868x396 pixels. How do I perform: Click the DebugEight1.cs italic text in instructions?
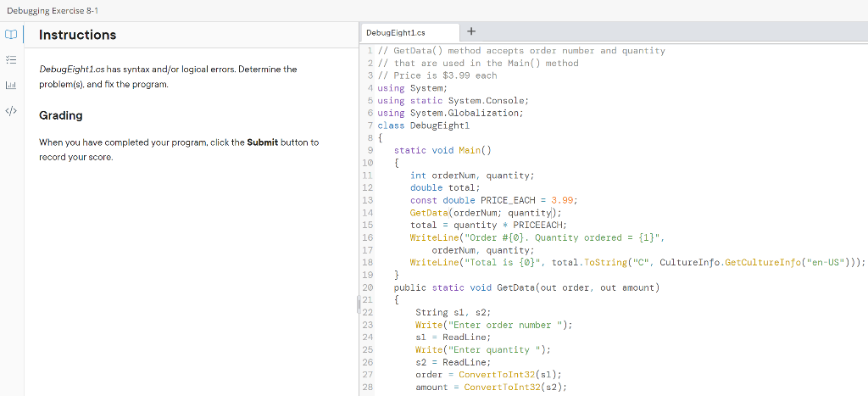pos(71,70)
